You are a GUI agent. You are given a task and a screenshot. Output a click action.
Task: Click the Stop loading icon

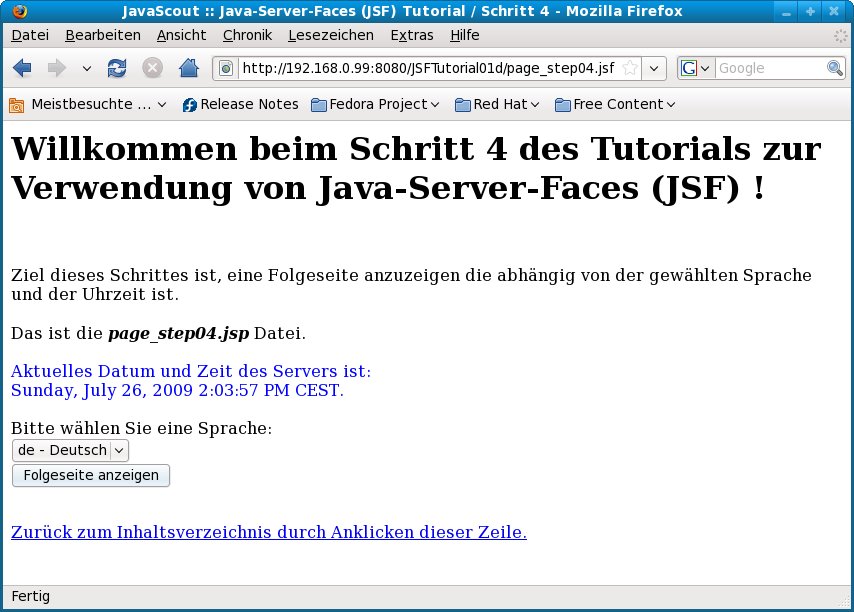pyautogui.click(x=152, y=68)
